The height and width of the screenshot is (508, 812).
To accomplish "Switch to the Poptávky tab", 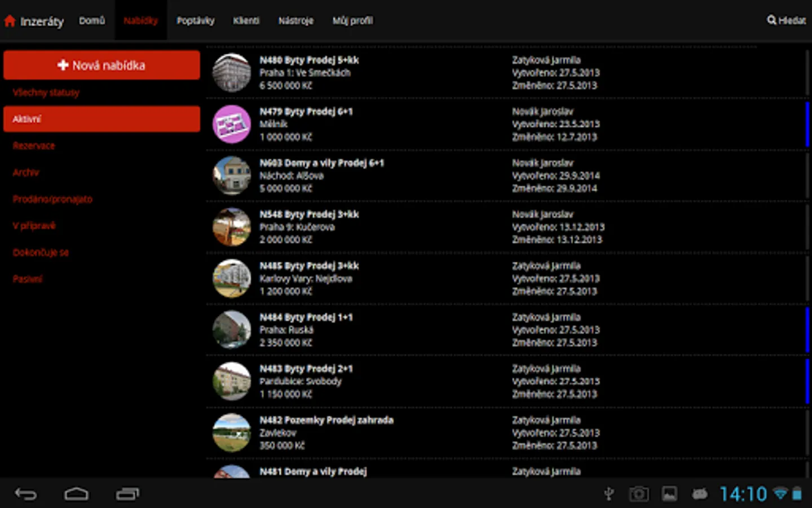I will (x=196, y=20).
